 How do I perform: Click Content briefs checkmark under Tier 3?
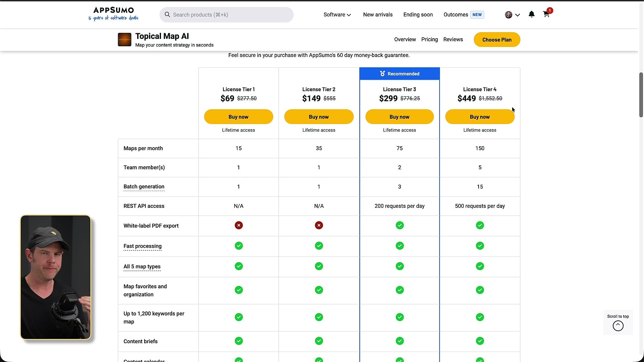[399, 341]
